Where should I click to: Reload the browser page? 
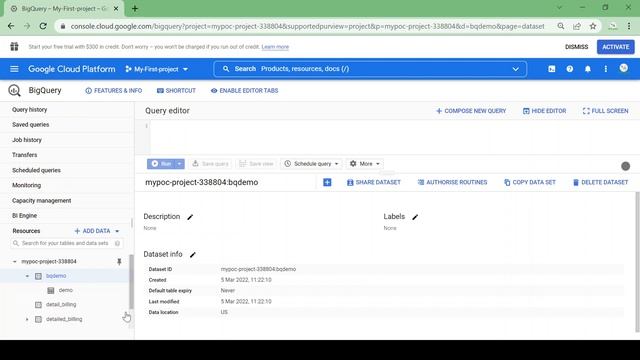point(43,26)
